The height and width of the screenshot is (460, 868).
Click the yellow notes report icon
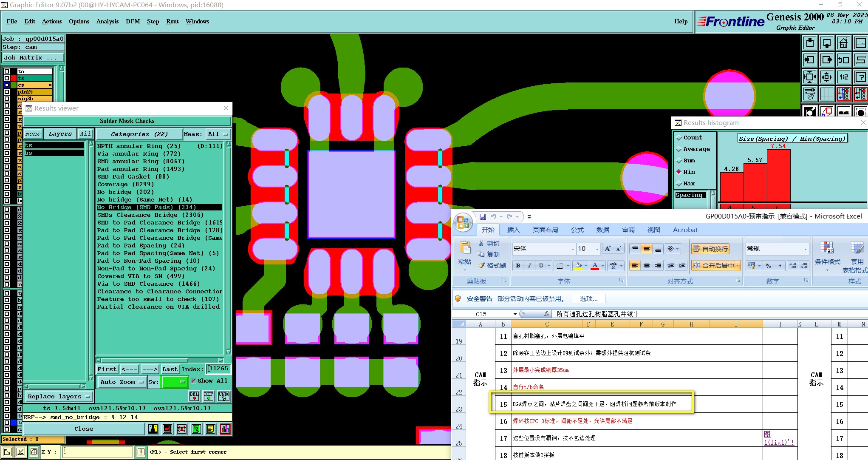pyautogui.click(x=211, y=429)
